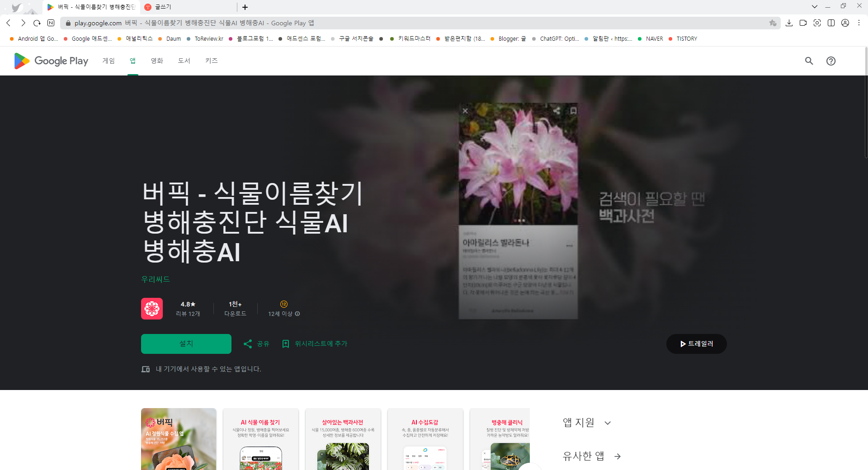Play the 트레일러 video
Screen dimensions: 868x470
coord(696,343)
